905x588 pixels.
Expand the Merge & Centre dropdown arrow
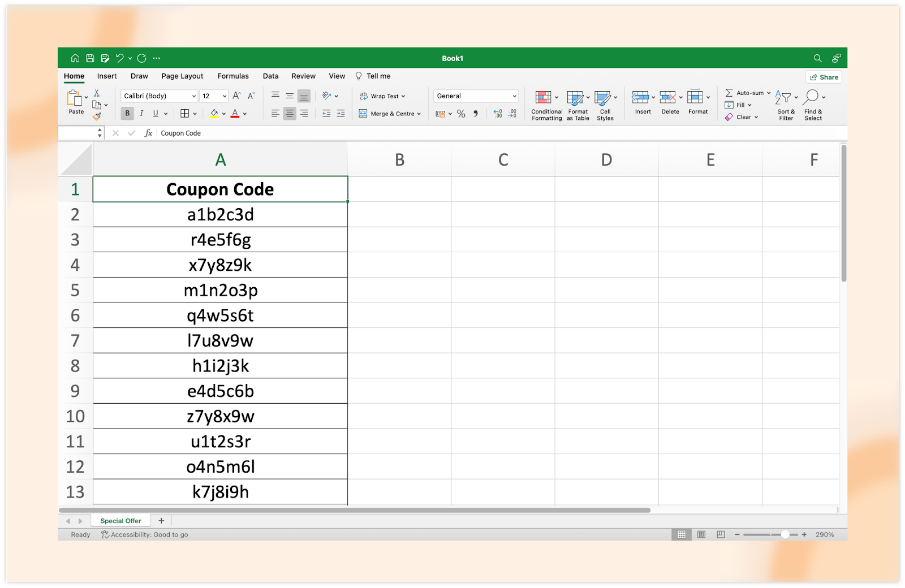(x=419, y=114)
